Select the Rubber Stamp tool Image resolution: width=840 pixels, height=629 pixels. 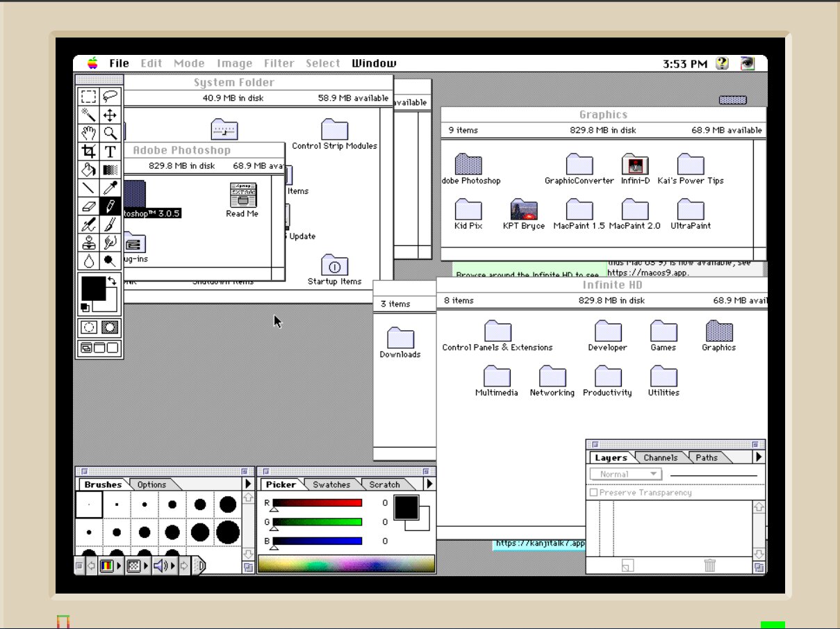pos(88,243)
